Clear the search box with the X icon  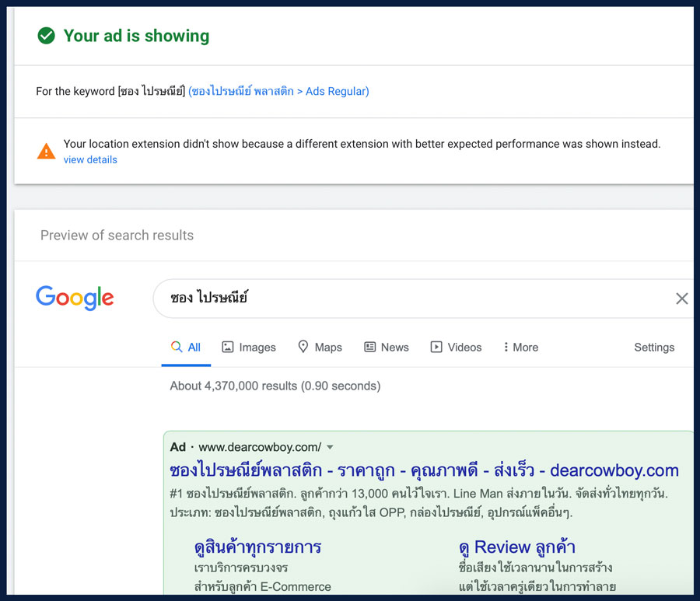coord(681,299)
